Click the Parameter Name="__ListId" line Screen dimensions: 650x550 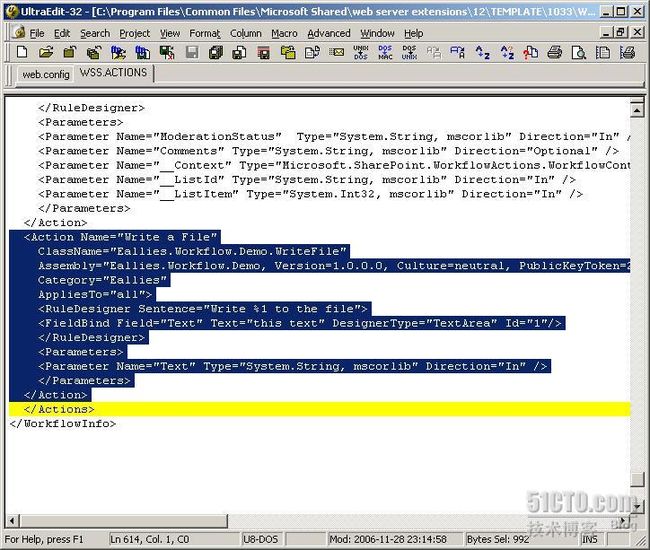point(307,180)
